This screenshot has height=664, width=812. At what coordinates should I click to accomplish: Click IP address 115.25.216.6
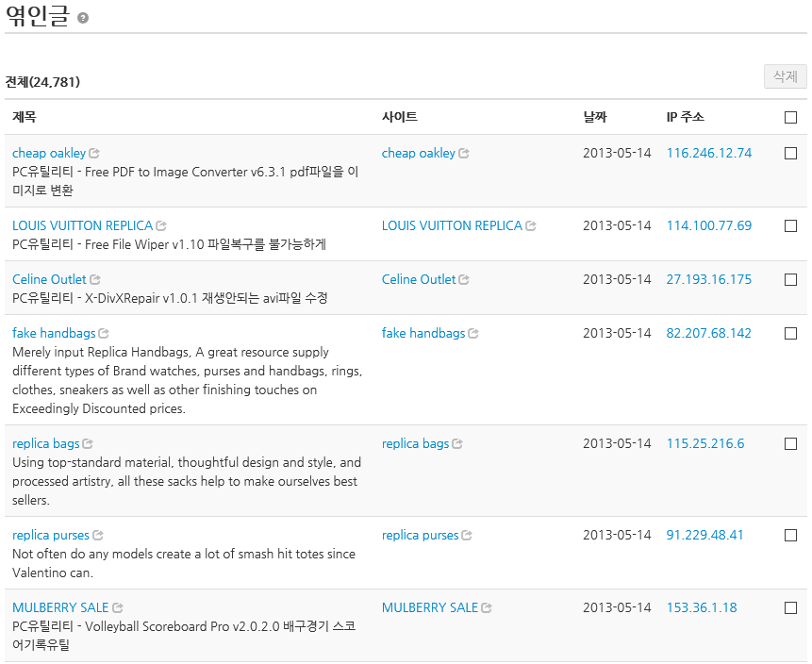pyautogui.click(x=705, y=444)
